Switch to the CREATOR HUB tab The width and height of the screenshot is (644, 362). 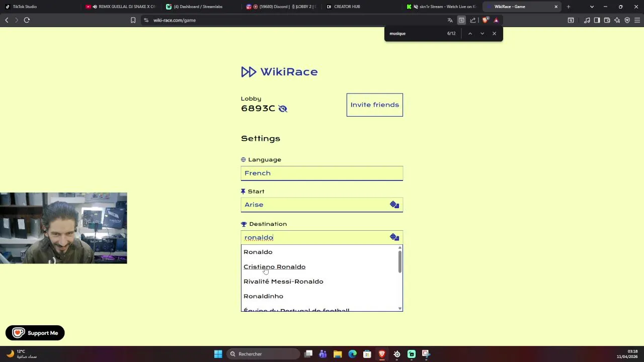(362, 7)
